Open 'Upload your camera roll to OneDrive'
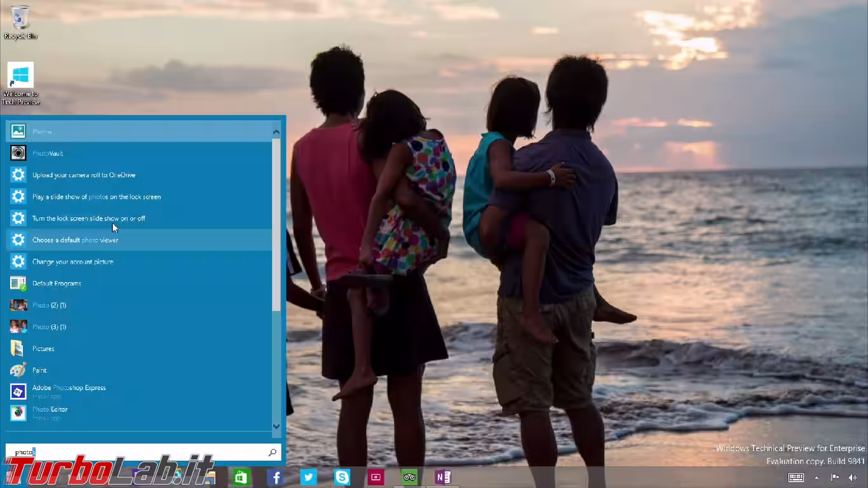The width and height of the screenshot is (868, 488). [83, 175]
